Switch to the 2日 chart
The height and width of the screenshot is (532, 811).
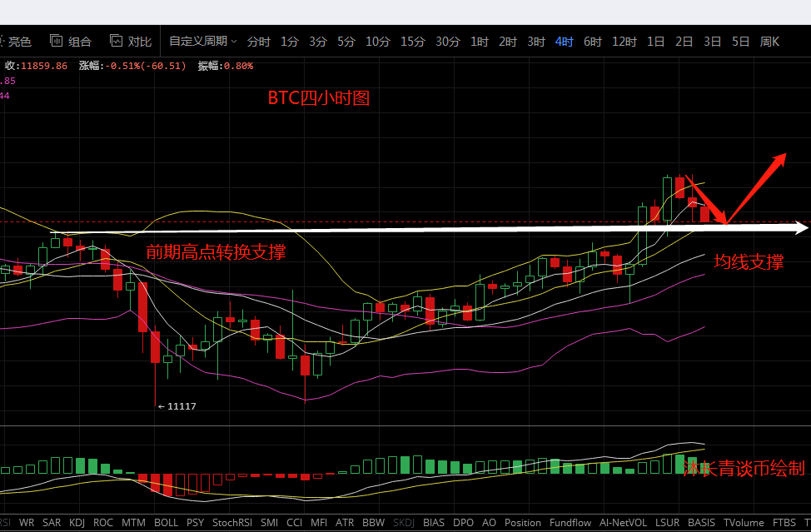(684, 42)
